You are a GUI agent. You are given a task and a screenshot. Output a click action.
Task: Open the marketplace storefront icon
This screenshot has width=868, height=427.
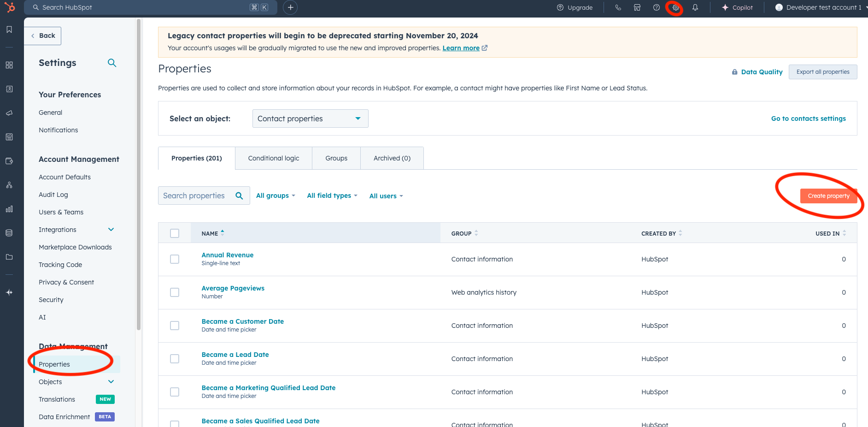[637, 8]
